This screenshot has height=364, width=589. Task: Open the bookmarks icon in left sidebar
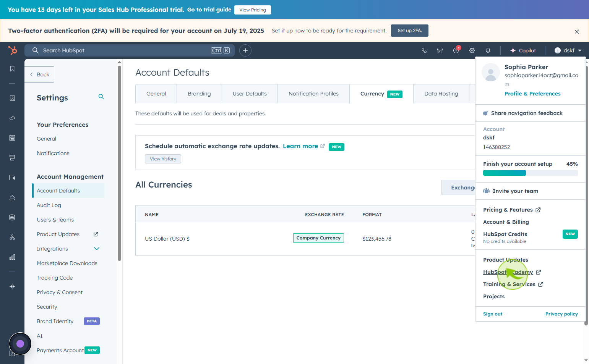[12, 69]
